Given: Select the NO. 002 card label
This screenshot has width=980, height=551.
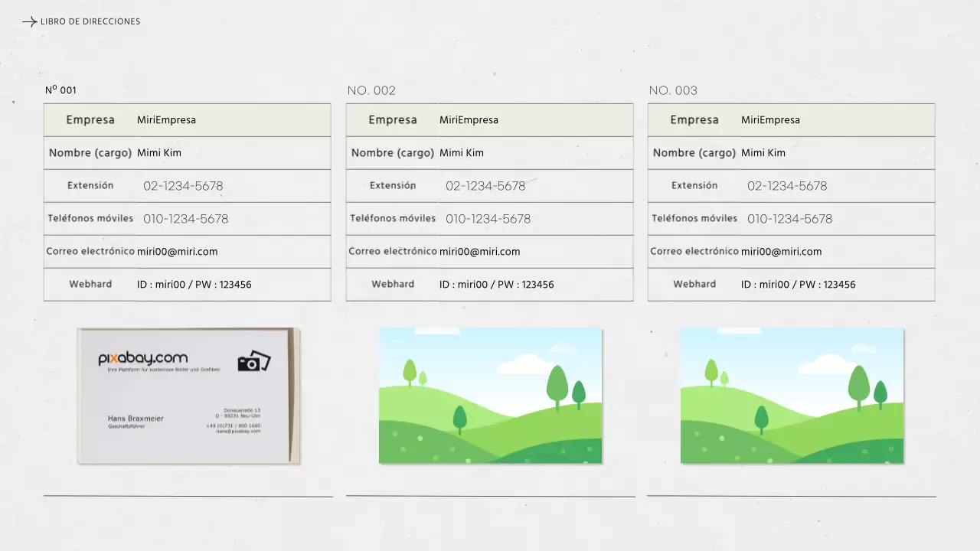Looking at the screenshot, I should click(371, 90).
